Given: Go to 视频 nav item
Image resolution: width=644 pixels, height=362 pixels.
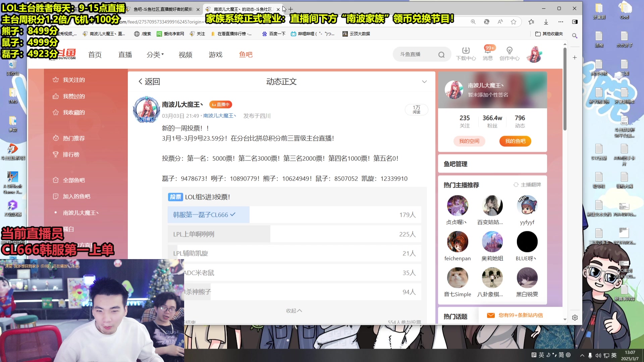Looking at the screenshot, I should tap(185, 55).
